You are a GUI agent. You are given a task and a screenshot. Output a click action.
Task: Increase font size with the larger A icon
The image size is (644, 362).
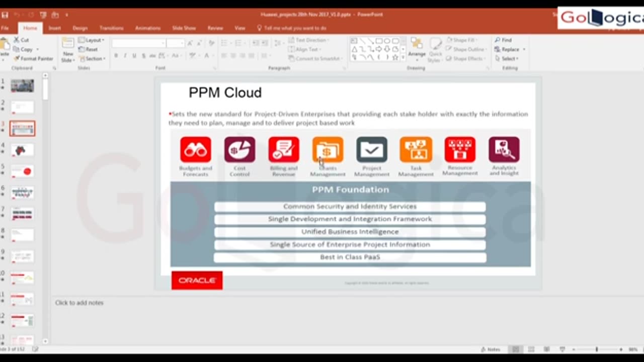click(190, 44)
